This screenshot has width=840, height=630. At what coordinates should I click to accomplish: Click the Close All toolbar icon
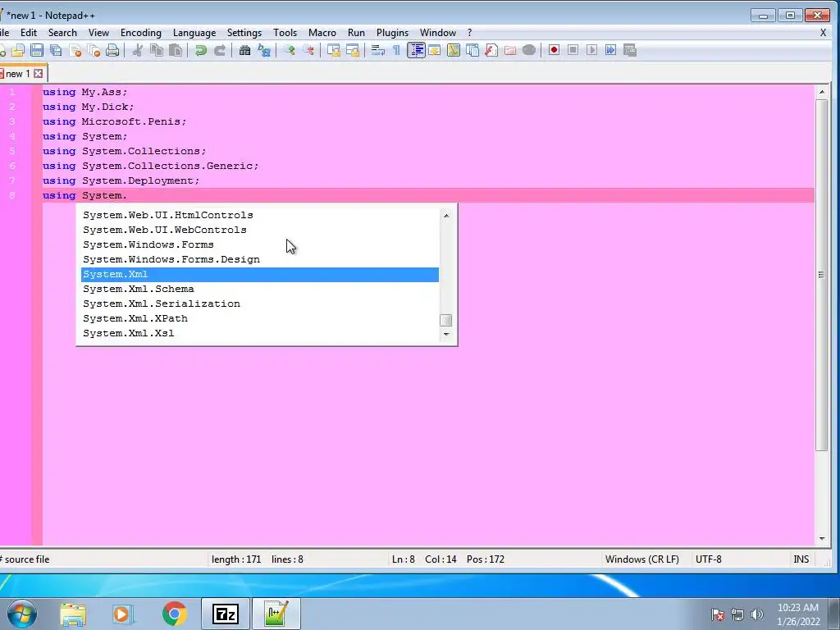[x=94, y=50]
